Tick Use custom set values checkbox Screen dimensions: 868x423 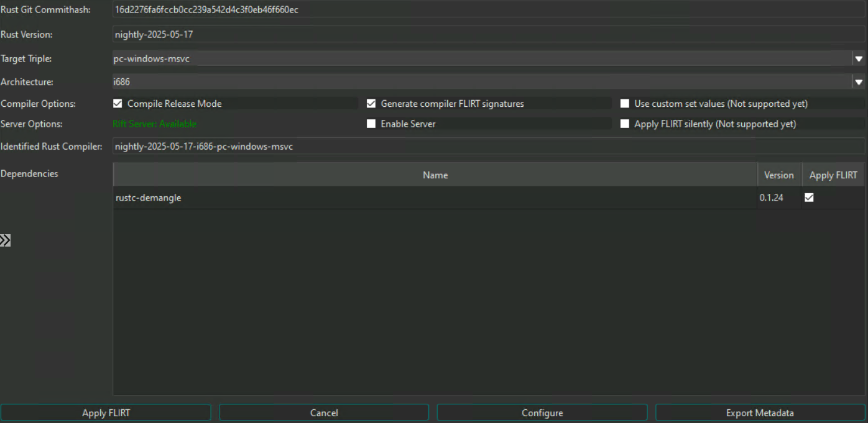pyautogui.click(x=625, y=104)
